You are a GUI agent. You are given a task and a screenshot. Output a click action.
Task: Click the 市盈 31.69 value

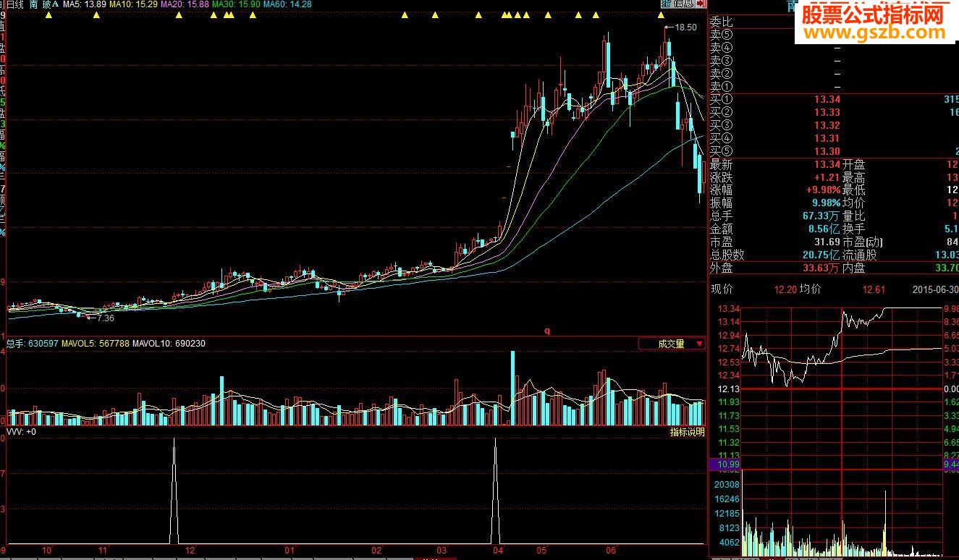(x=827, y=242)
